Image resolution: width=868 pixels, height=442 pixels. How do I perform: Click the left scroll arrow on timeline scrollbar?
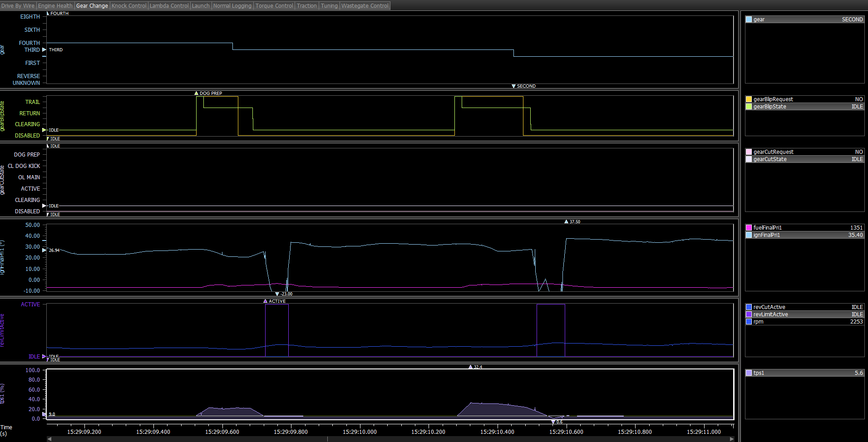(49, 439)
